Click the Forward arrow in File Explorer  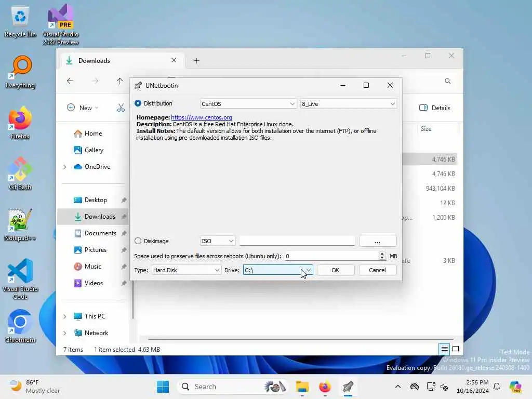[x=95, y=81]
